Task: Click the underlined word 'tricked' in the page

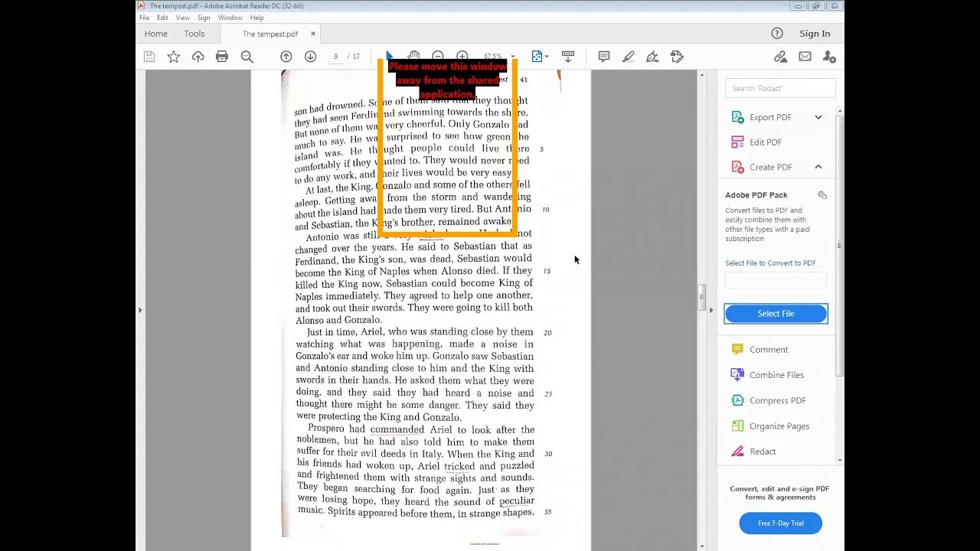Action: [x=459, y=466]
